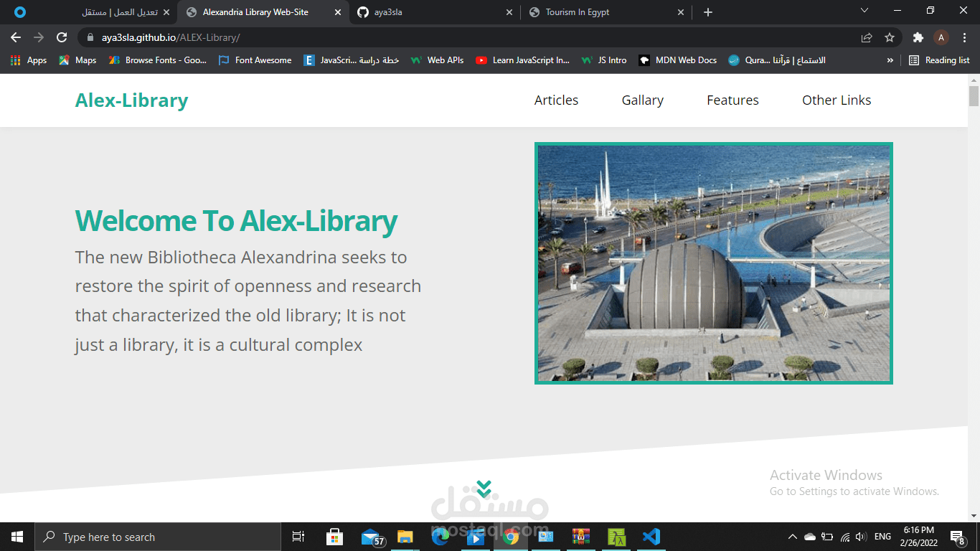Toggle the bookmark star for this page

[x=890, y=37]
